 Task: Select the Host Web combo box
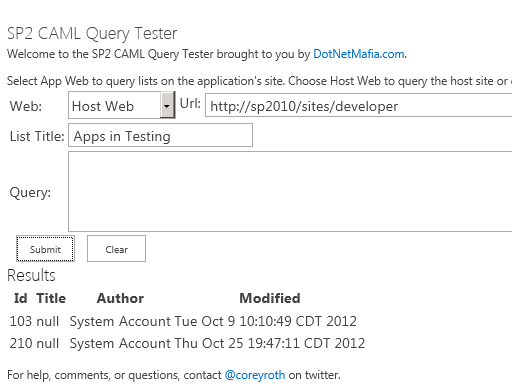pos(122,105)
